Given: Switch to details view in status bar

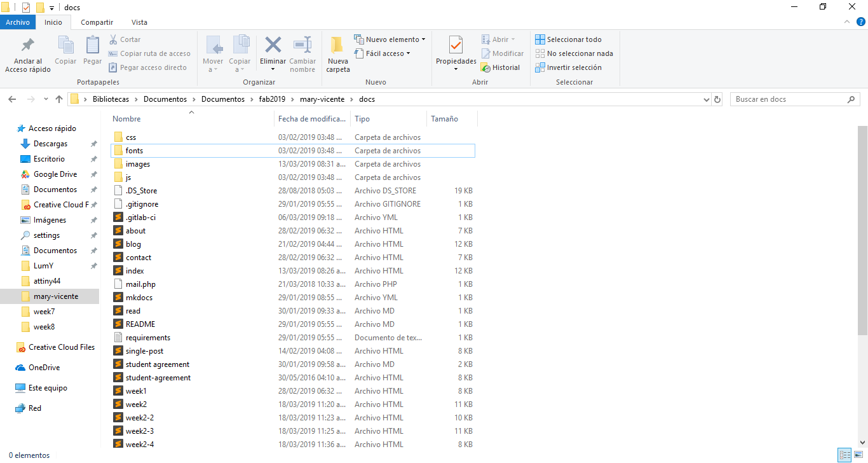Looking at the screenshot, I should (x=844, y=455).
